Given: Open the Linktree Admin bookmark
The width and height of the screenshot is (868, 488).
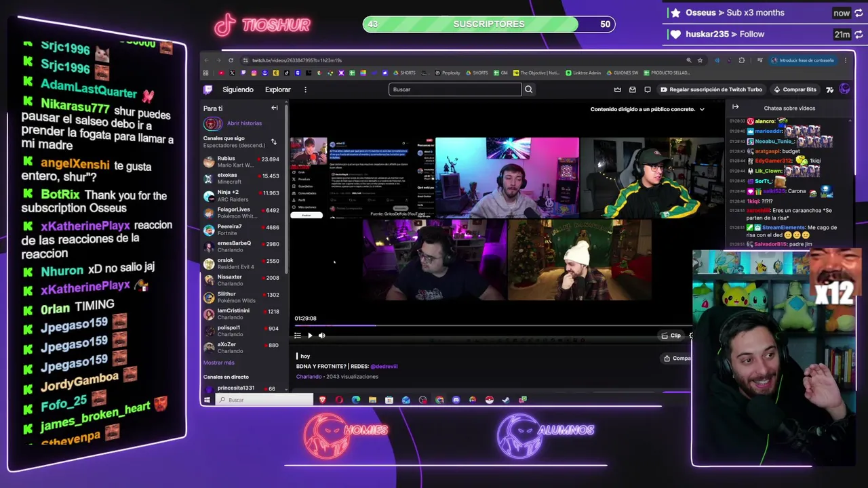Looking at the screenshot, I should point(583,73).
